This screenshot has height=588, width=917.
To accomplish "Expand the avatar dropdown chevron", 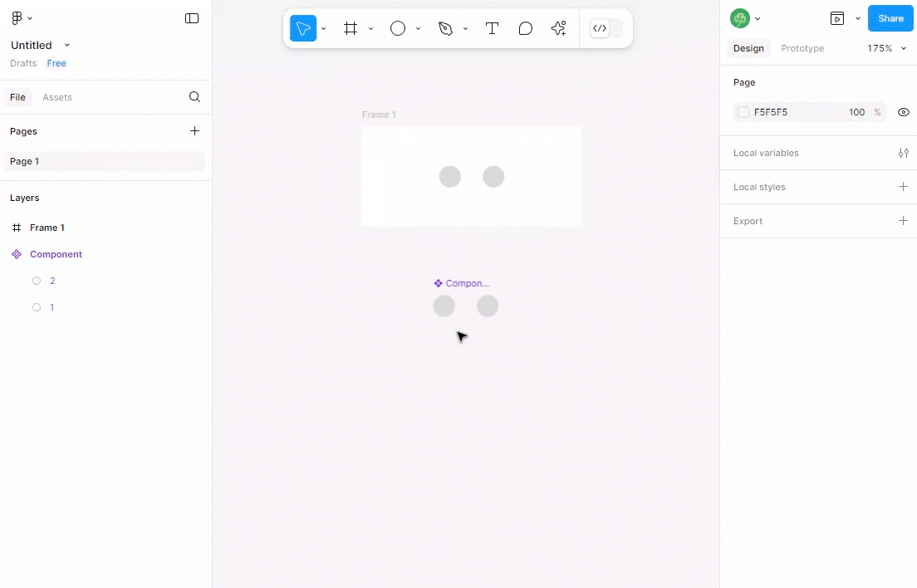I will (758, 19).
